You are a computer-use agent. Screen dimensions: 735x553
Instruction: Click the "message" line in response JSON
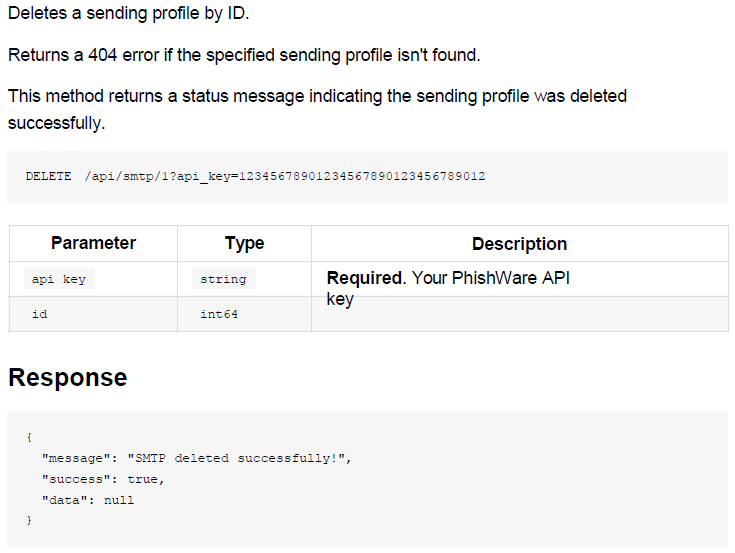pos(196,458)
